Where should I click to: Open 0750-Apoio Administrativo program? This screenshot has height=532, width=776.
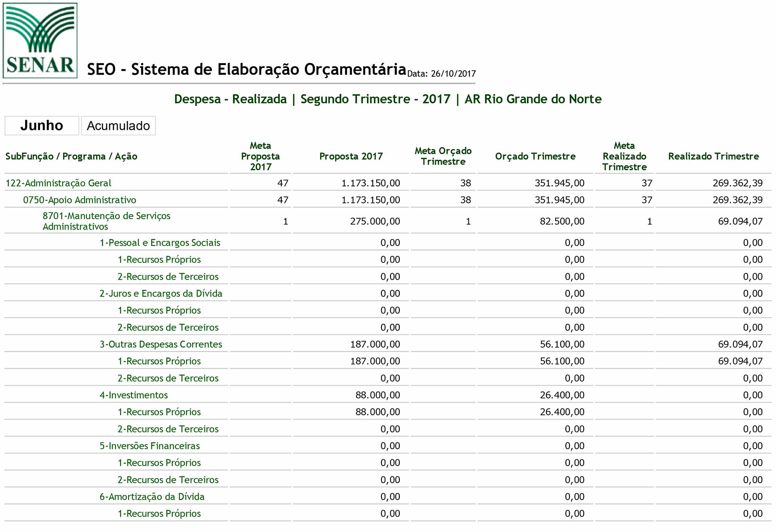click(80, 200)
